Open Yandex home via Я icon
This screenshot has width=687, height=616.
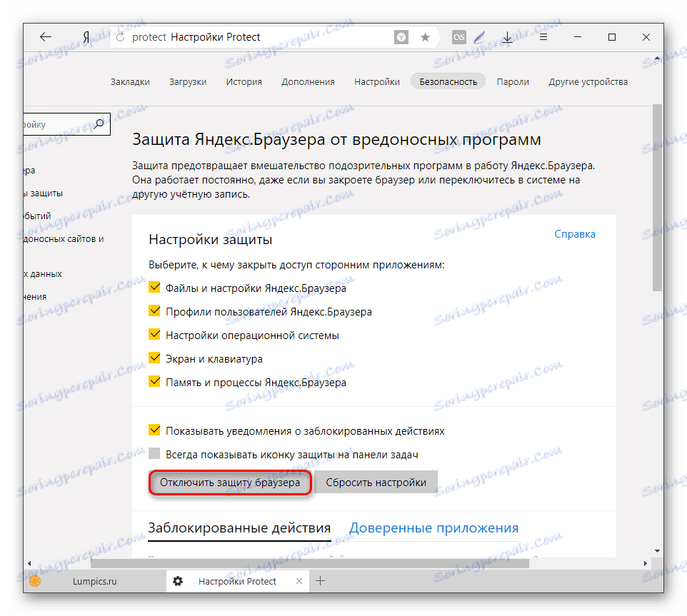pyautogui.click(x=86, y=37)
